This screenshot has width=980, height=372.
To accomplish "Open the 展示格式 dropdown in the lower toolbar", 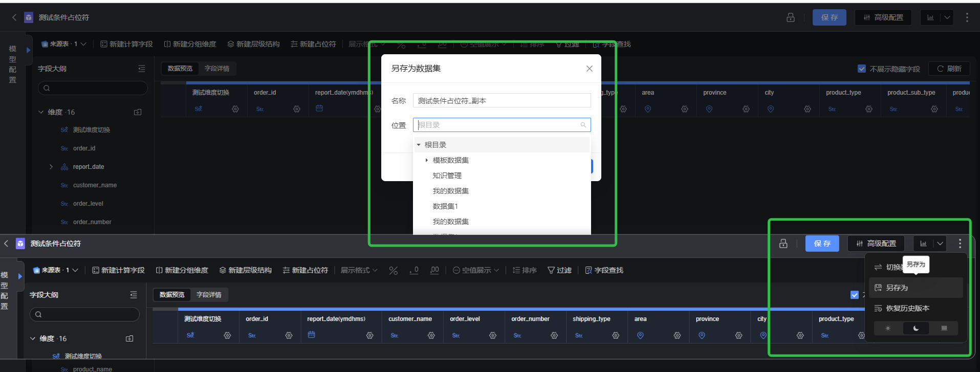I will pyautogui.click(x=359, y=270).
